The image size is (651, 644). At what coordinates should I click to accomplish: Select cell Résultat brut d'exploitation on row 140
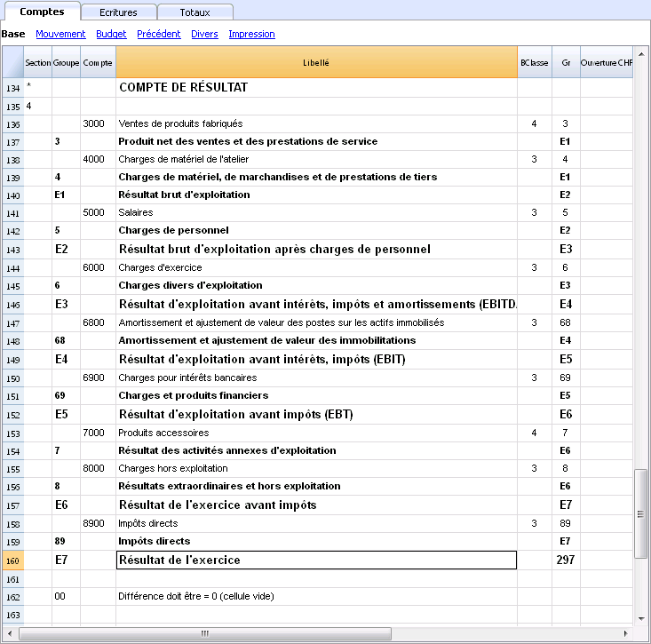[316, 195]
